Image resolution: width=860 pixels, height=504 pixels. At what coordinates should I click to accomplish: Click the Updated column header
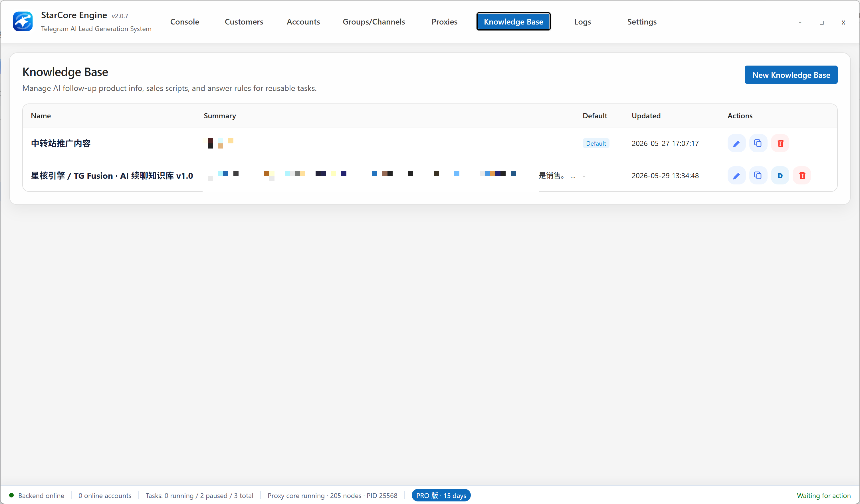(x=646, y=116)
